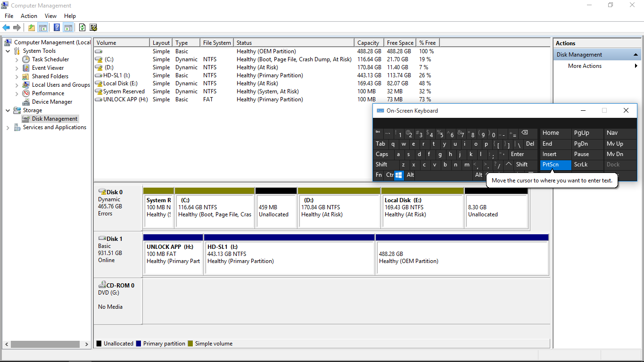Click the Refresh toolbar icon

pos(83,27)
